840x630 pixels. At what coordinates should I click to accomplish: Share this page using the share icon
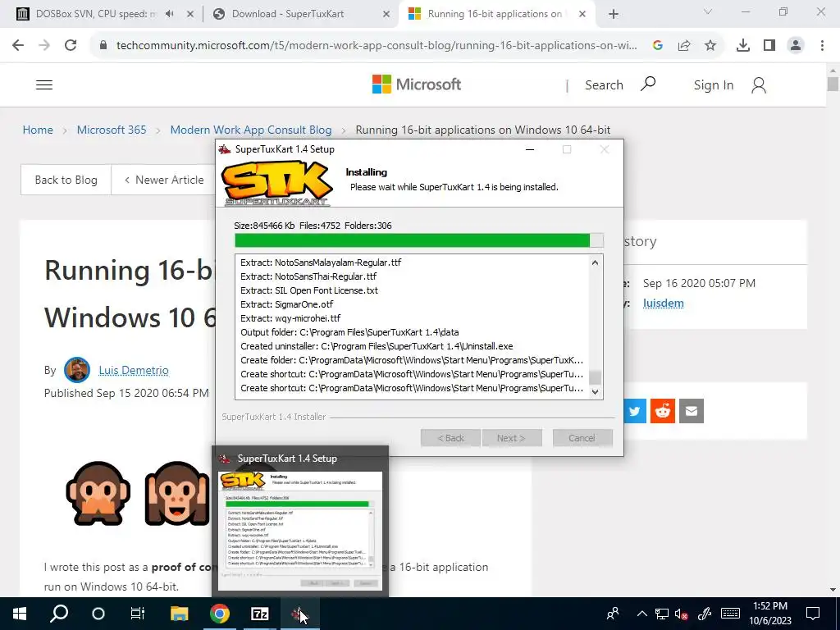point(684,46)
